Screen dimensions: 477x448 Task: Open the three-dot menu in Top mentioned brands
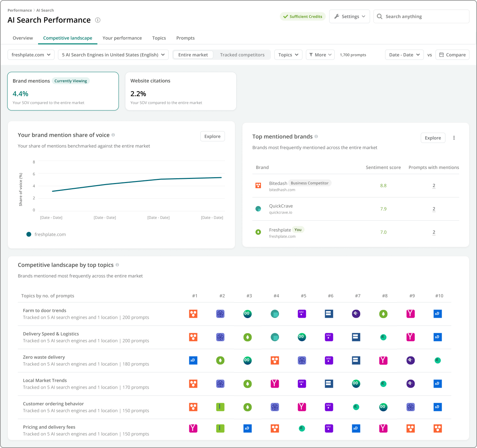click(454, 138)
